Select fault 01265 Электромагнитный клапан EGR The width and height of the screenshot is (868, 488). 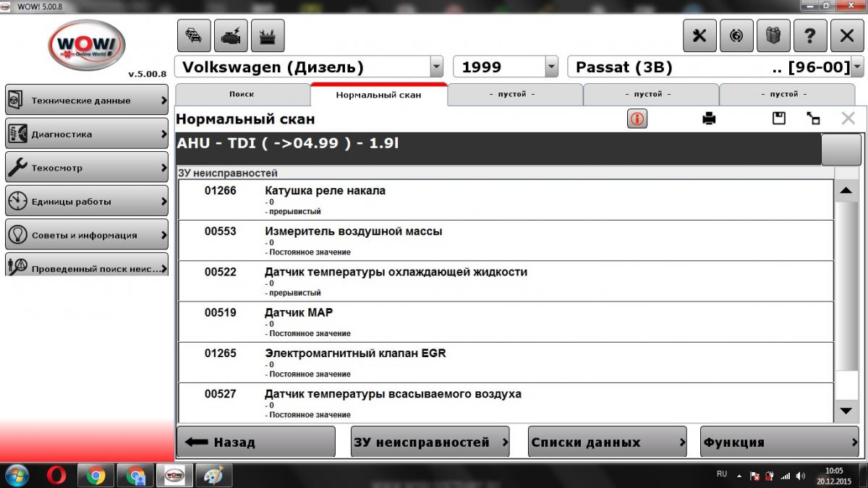pyautogui.click(x=506, y=361)
